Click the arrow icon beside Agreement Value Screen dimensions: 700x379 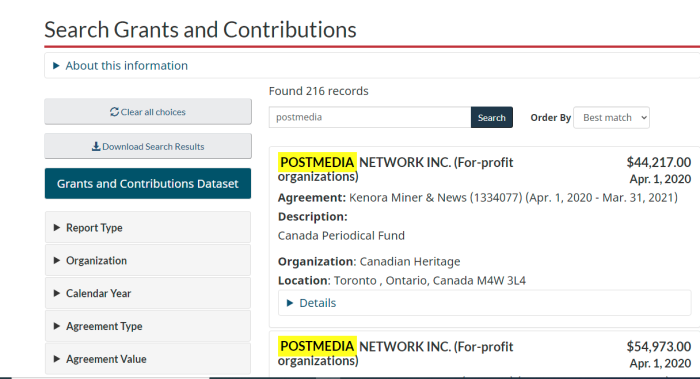pos(57,359)
